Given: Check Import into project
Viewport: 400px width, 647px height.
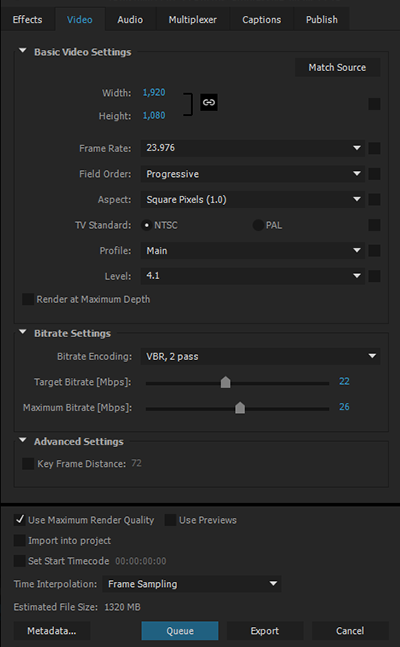Looking at the screenshot, I should 20,540.
